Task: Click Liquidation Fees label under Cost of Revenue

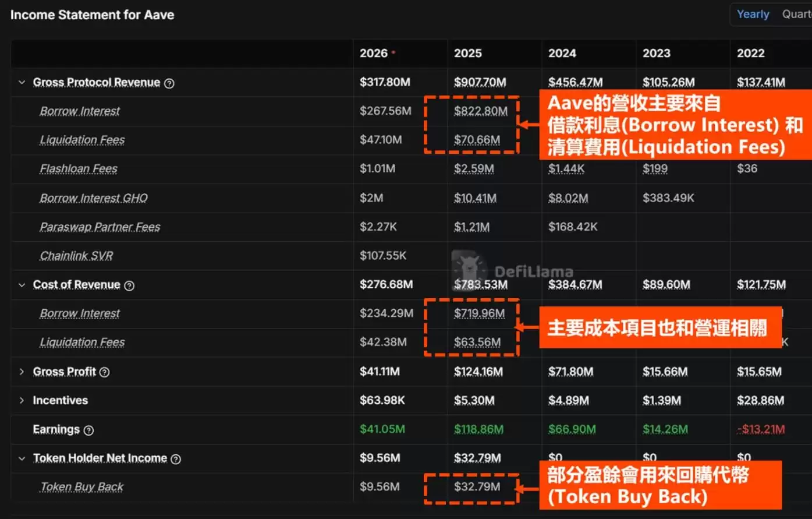Action: (82, 343)
